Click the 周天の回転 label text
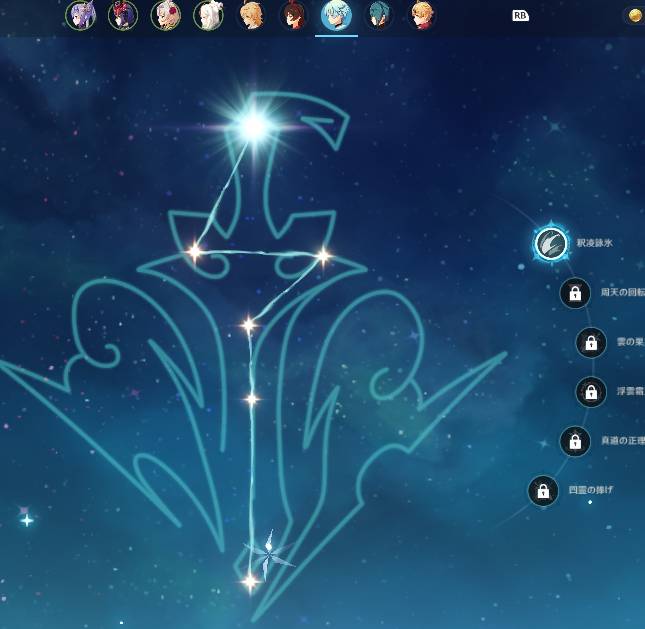This screenshot has height=629, width=645. (x=623, y=292)
